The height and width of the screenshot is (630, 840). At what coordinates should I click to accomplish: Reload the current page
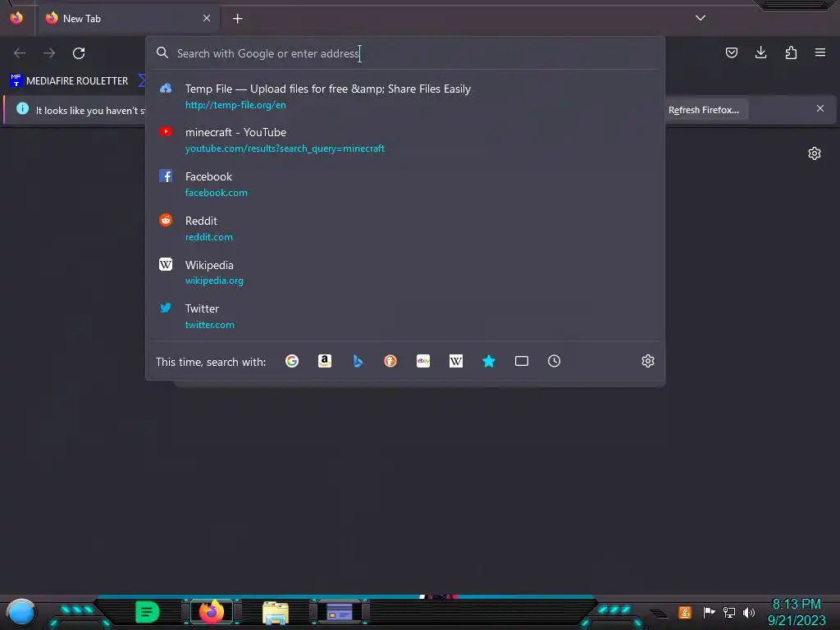pyautogui.click(x=79, y=53)
